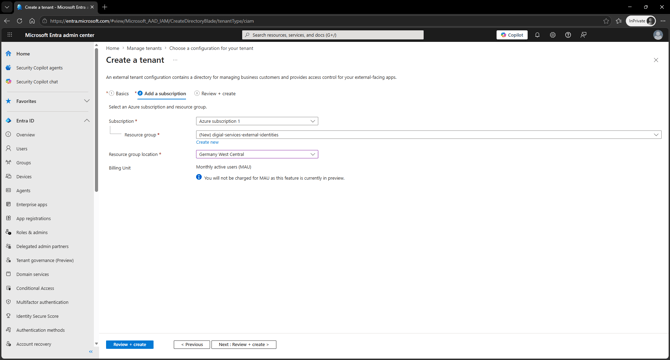670x360 pixels.
Task: Click Choose a configuration breadcrumb
Action: 211,48
